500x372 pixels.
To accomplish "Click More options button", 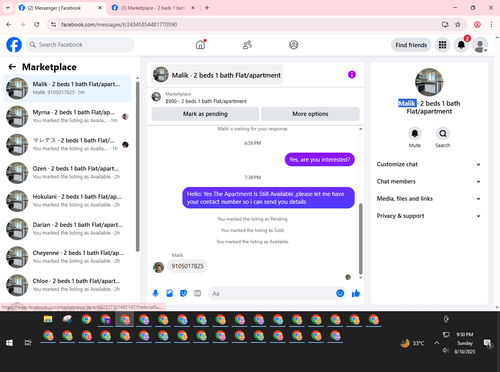I will [310, 114].
